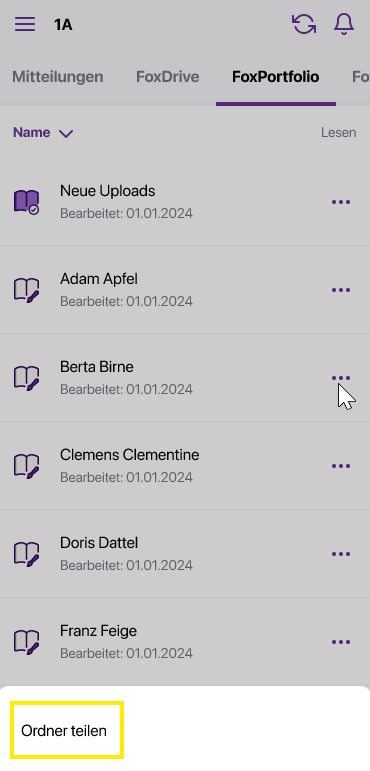Screen dimensions: 370x771
Task: Click Franz Feige's portfolio book icon
Action: coord(26,642)
